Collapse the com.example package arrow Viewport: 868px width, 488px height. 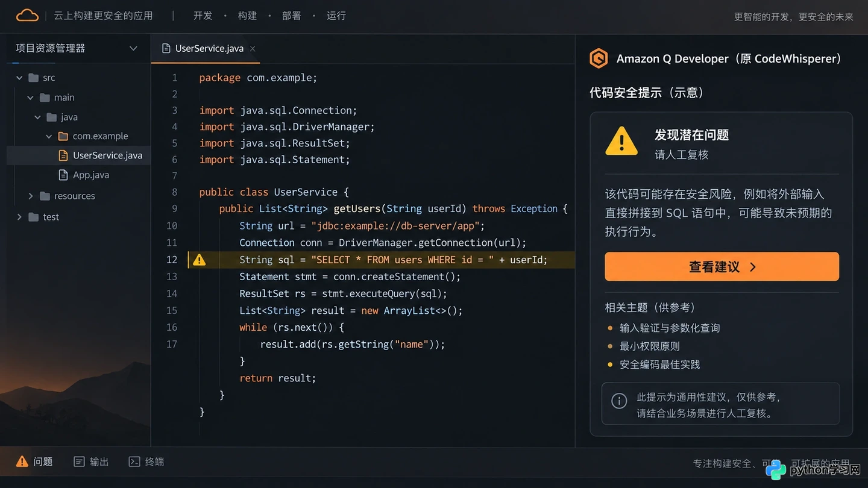tap(49, 136)
